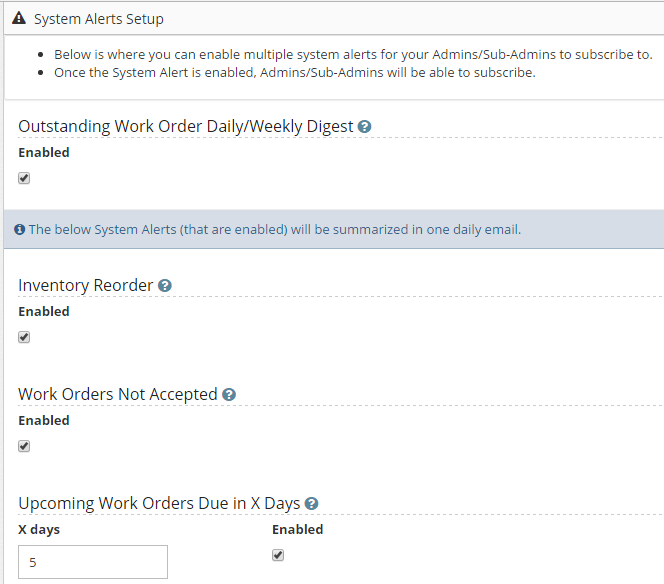Screen dimensions: 664x584
Task: Click Upcoming Work Orders Due in X Days heading
Action: pyautogui.click(x=159, y=504)
